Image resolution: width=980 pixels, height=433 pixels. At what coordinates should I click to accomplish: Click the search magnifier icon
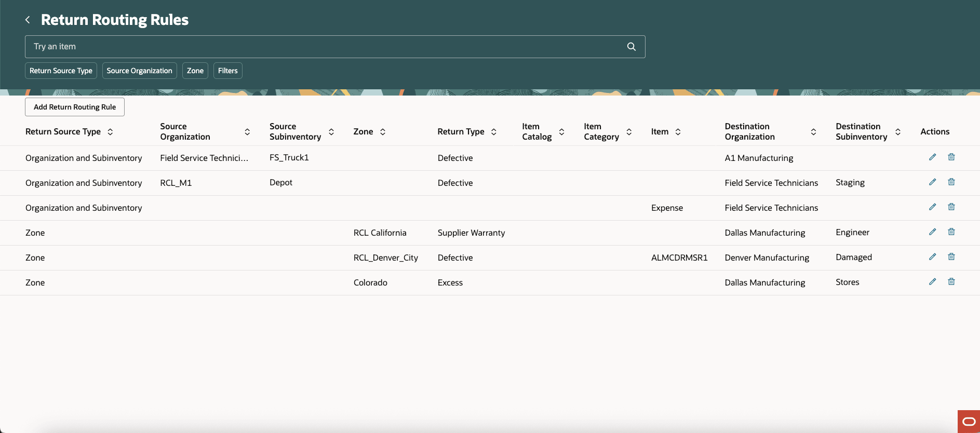(632, 47)
